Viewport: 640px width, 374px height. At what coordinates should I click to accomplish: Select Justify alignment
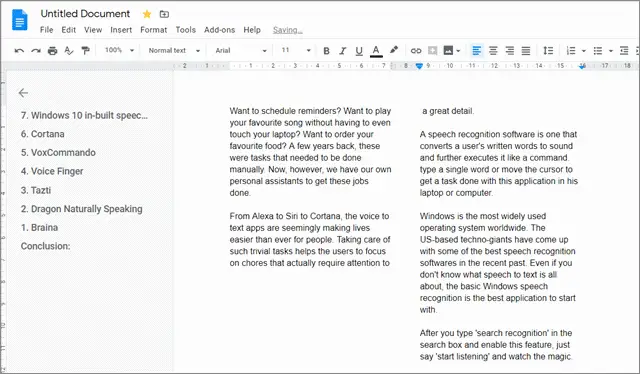click(x=526, y=51)
